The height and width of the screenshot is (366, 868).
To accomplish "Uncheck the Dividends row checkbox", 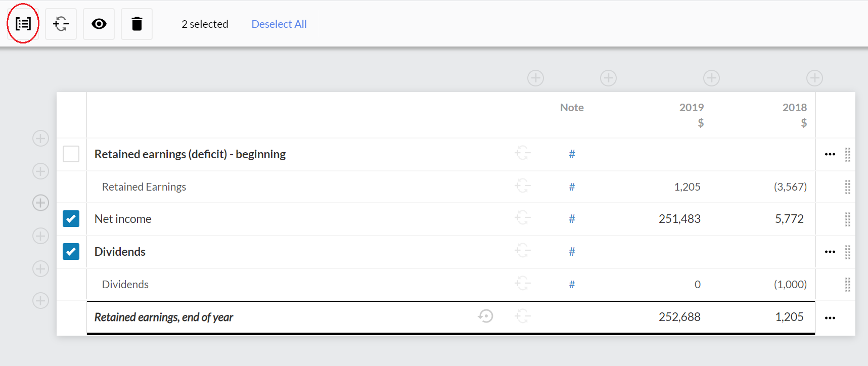I will [x=71, y=251].
